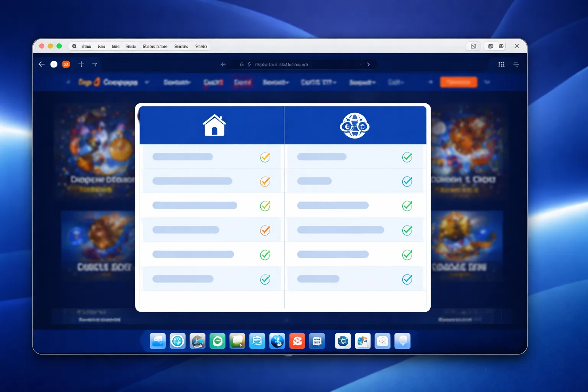Click the square box icon in the title bar
The width and height of the screenshot is (588, 392).
[x=474, y=46]
